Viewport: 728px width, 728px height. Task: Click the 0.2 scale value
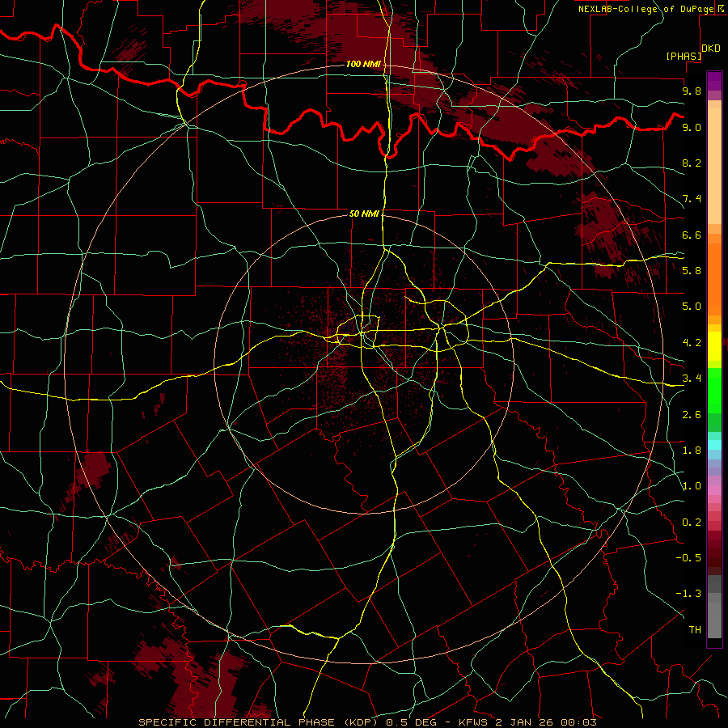coord(692,523)
